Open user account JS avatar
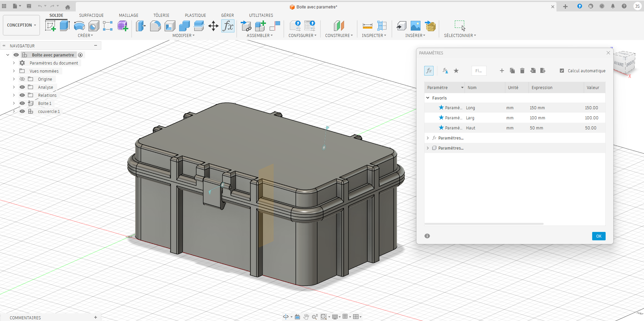This screenshot has width=644, height=321. pyautogui.click(x=637, y=6)
